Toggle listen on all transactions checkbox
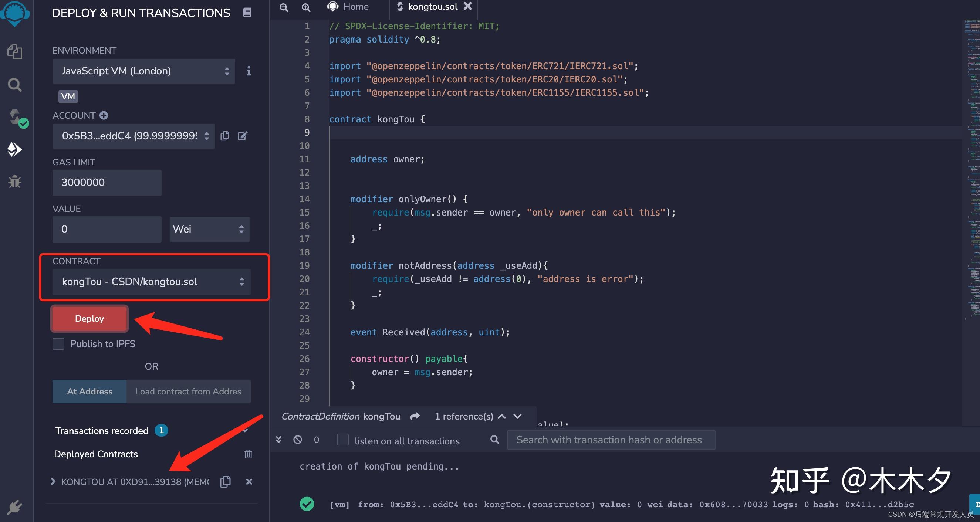 (x=343, y=440)
